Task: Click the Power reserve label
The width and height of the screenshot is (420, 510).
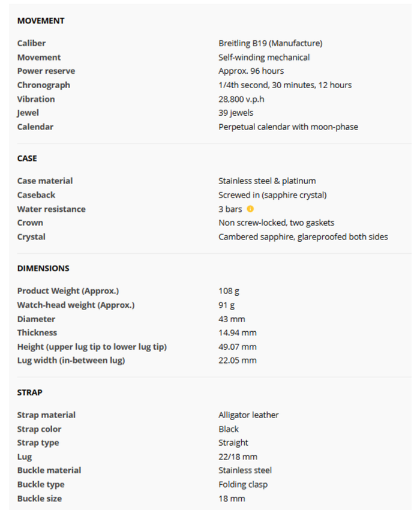Action: tap(46, 71)
